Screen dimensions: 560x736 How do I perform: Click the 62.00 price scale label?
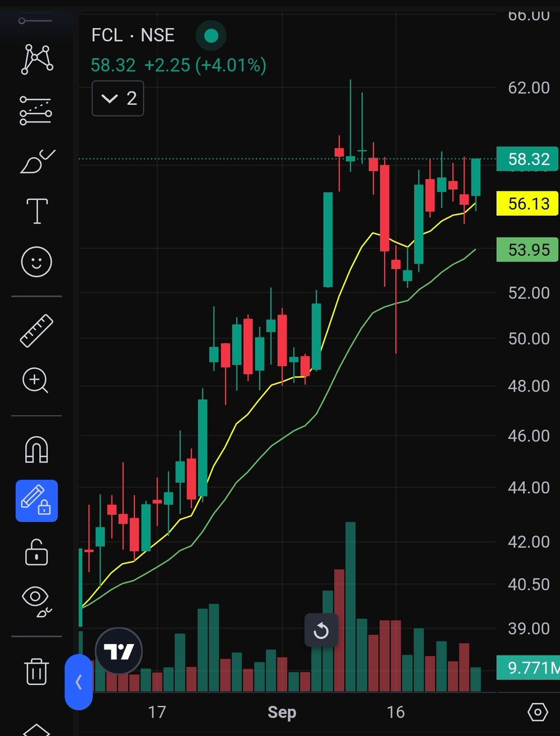click(529, 88)
